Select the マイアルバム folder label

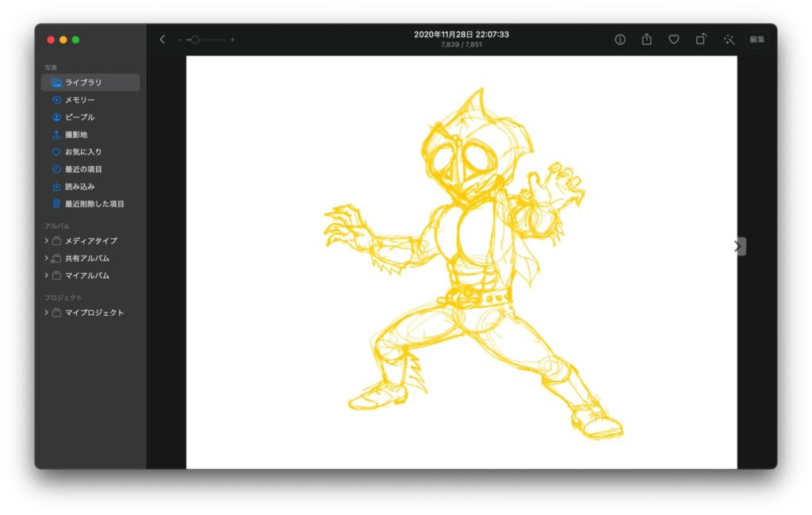pyautogui.click(x=87, y=275)
